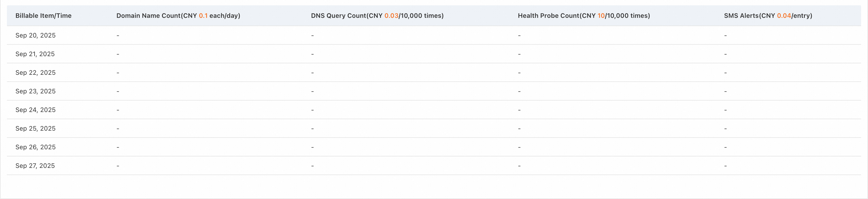Click the DNS Query Count value for Sep 22

click(x=312, y=73)
